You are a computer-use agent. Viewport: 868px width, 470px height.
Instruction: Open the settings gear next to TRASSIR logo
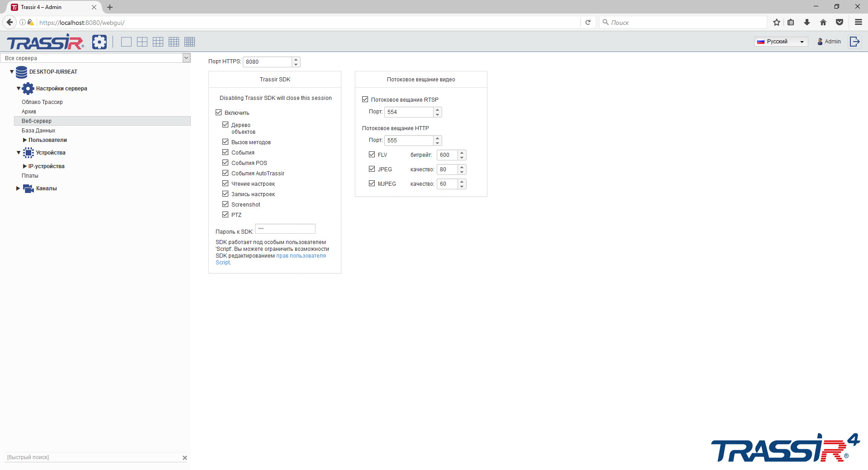coord(99,42)
